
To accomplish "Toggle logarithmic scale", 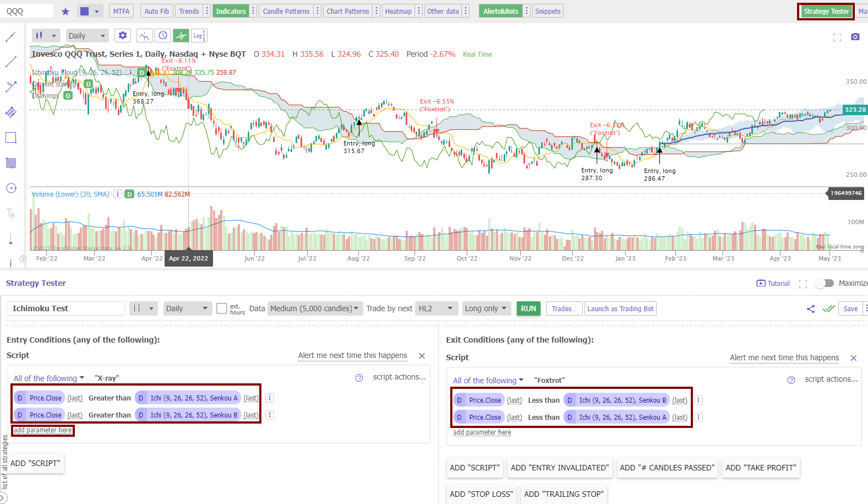I will (x=199, y=36).
